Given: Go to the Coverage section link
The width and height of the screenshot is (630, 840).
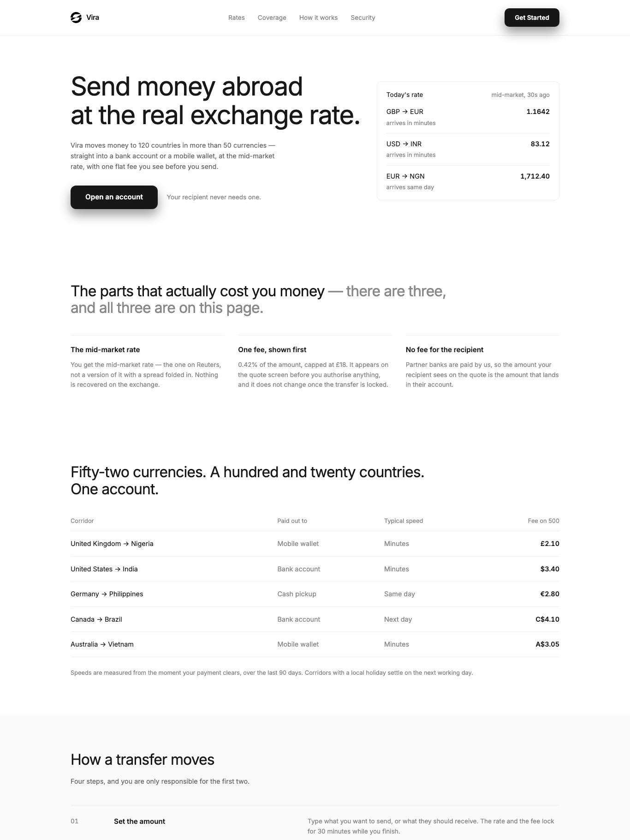Looking at the screenshot, I should [x=272, y=18].
